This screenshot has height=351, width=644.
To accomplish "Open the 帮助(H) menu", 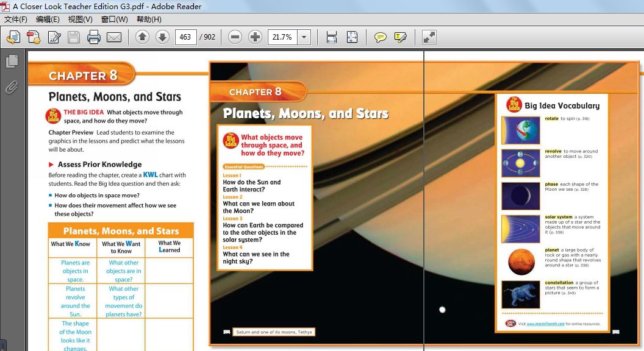I will (149, 19).
